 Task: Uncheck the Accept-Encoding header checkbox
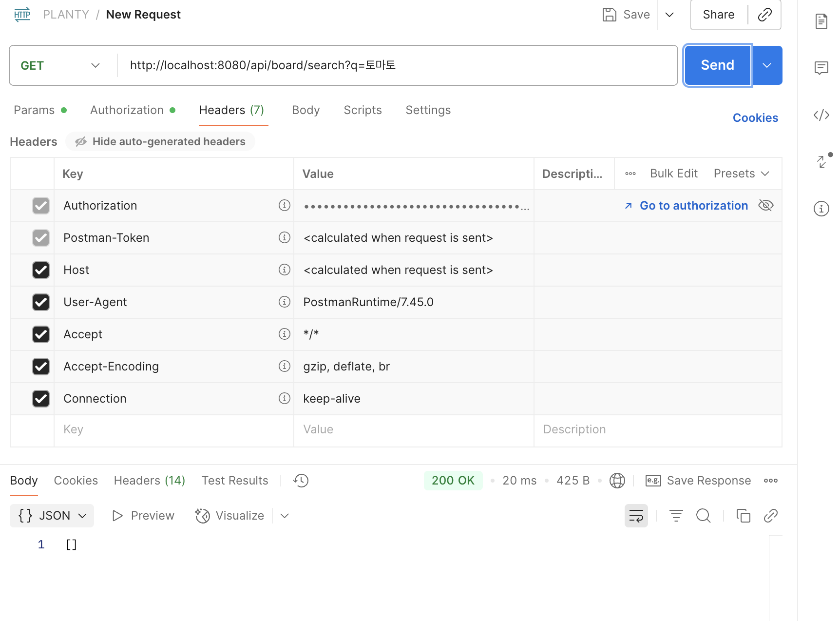pos(41,367)
